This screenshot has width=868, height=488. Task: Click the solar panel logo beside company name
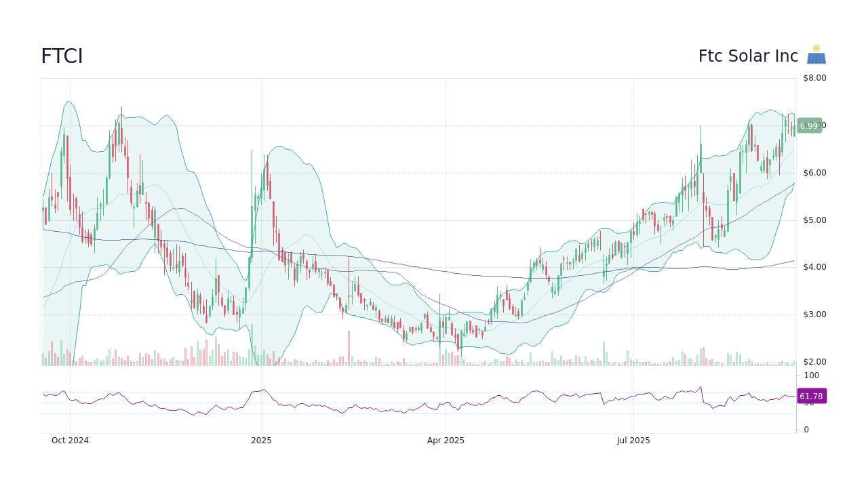tap(816, 54)
